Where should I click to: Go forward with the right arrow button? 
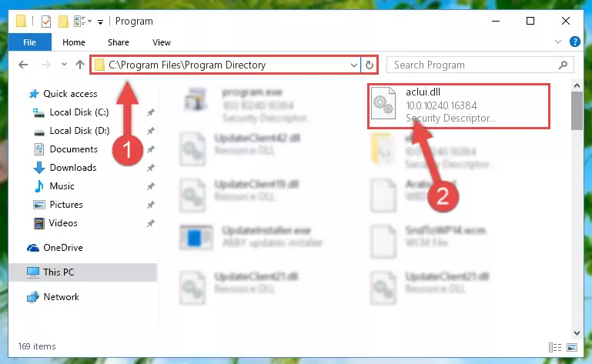coord(45,65)
